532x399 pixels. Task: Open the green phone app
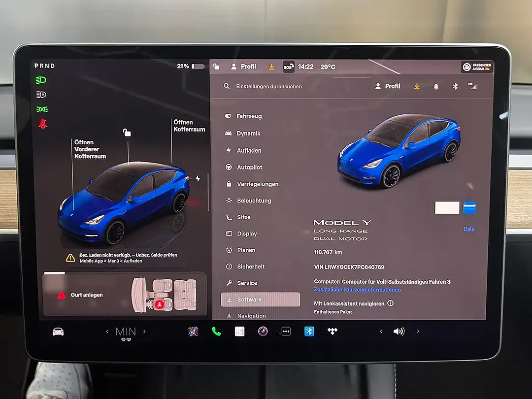point(216,331)
